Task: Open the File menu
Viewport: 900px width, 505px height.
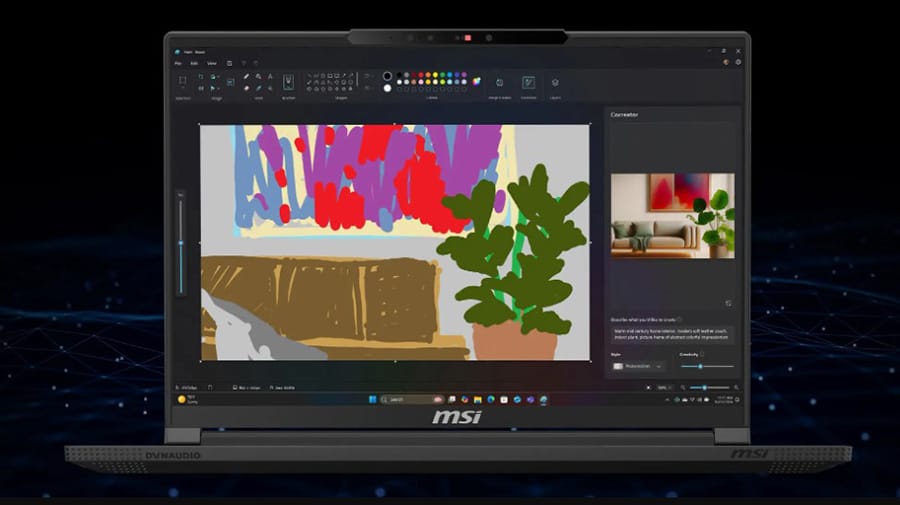Action: point(178,63)
